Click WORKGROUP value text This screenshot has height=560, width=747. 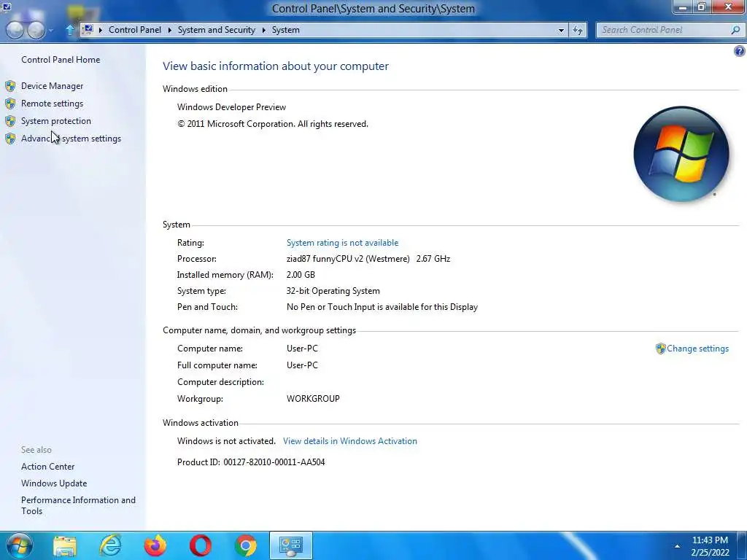tap(313, 399)
